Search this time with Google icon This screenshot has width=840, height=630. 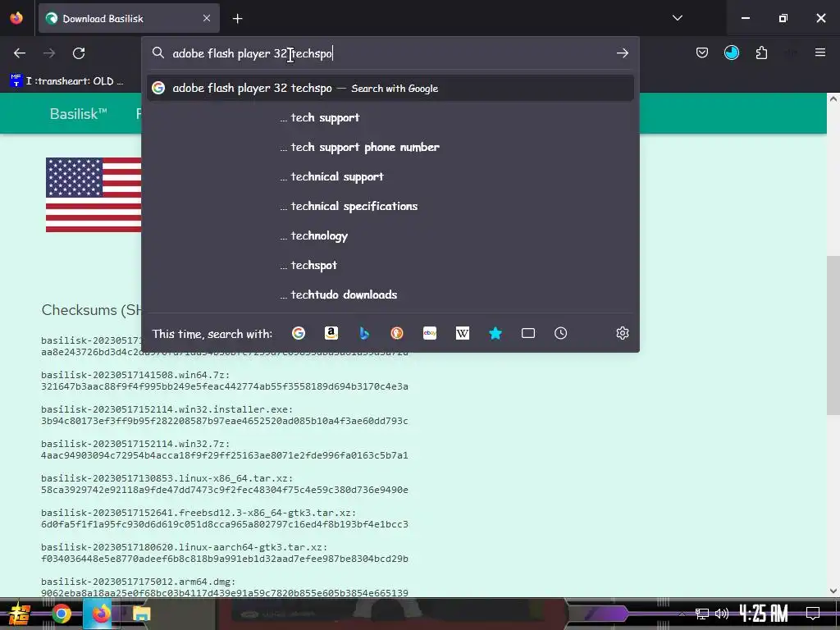(x=299, y=333)
